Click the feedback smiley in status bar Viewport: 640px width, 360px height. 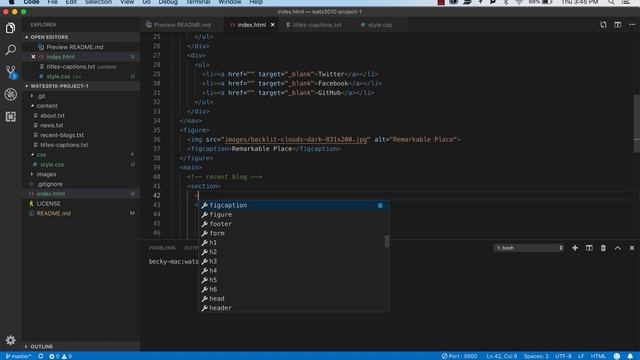click(617, 356)
